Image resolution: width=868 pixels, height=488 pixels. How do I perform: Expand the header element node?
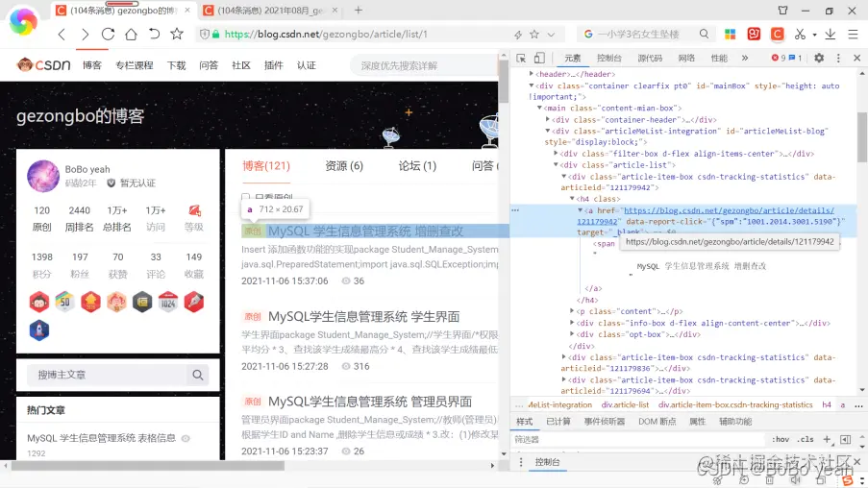(x=532, y=74)
